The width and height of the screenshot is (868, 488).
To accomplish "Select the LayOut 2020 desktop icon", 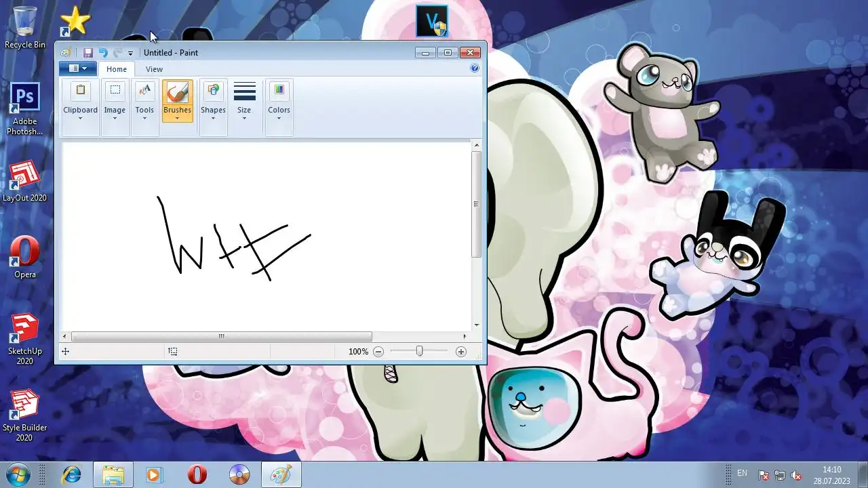I will [x=25, y=182].
